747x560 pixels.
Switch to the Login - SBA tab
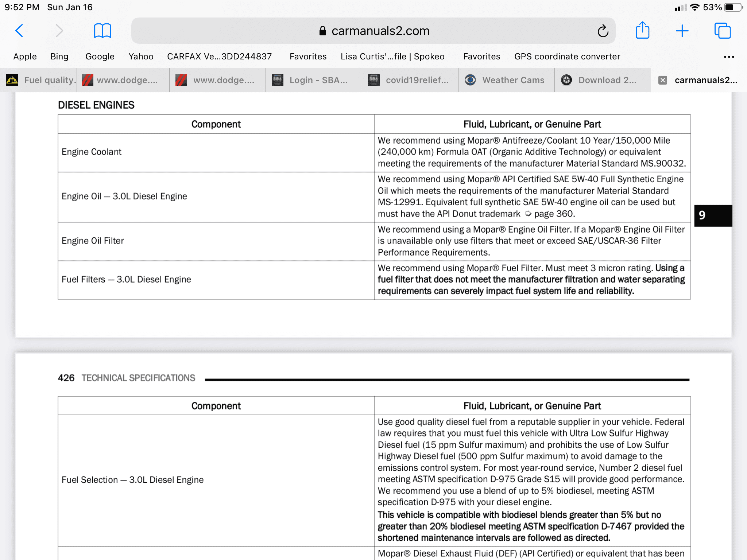[314, 80]
